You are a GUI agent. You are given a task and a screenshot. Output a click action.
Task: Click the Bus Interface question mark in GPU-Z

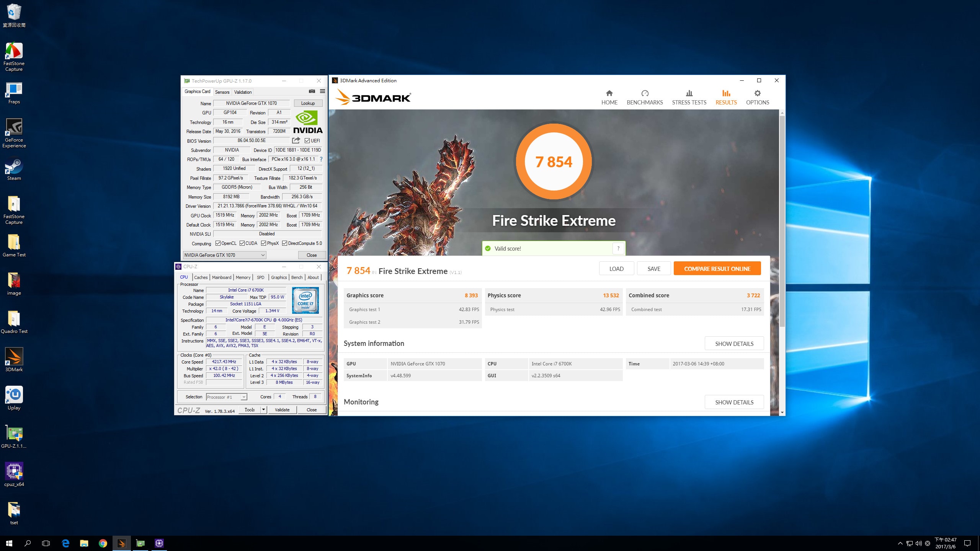tap(321, 159)
